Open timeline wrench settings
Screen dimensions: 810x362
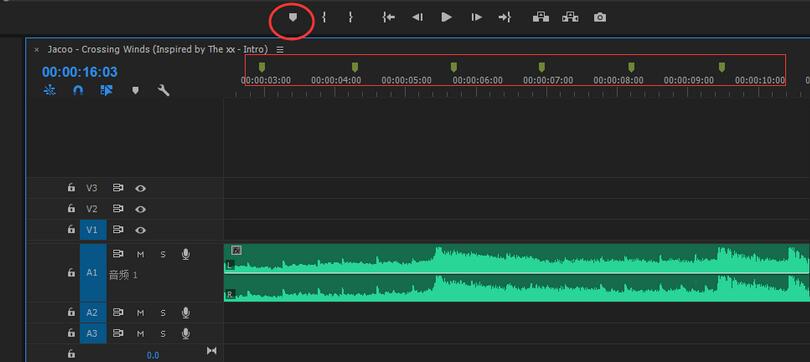163,90
